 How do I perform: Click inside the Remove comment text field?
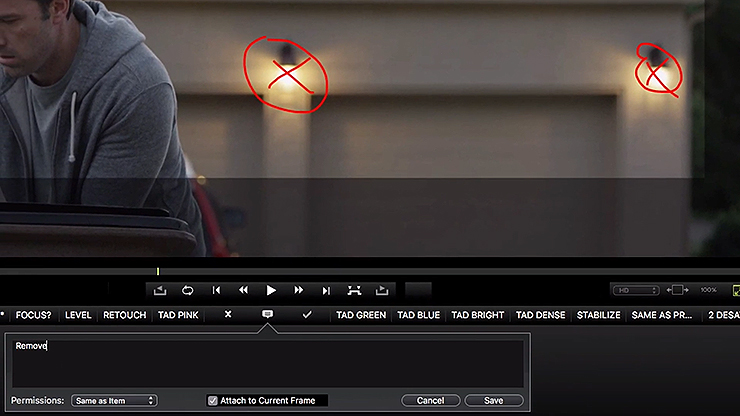pyautogui.click(x=268, y=362)
